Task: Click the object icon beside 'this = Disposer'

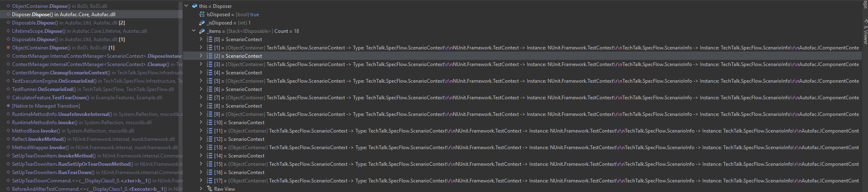Action: tap(195, 6)
